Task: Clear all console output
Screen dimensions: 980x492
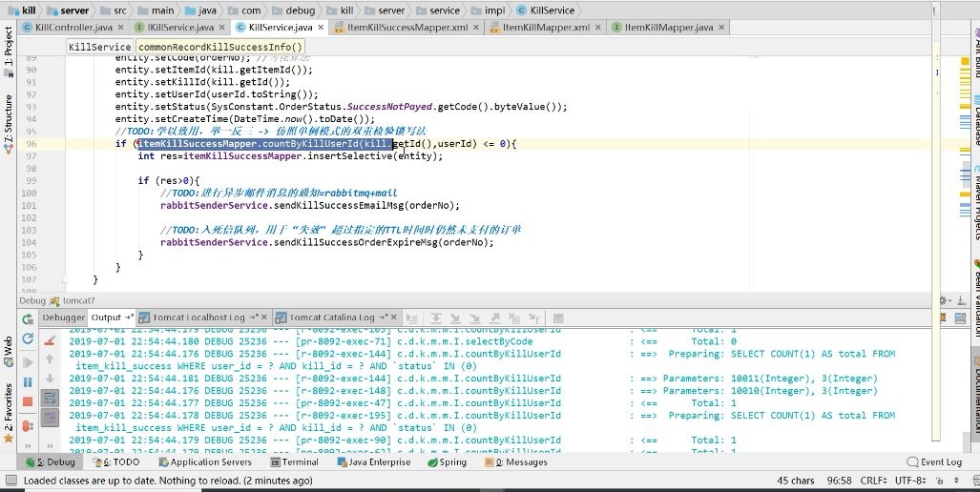Action: pyautogui.click(x=50, y=341)
